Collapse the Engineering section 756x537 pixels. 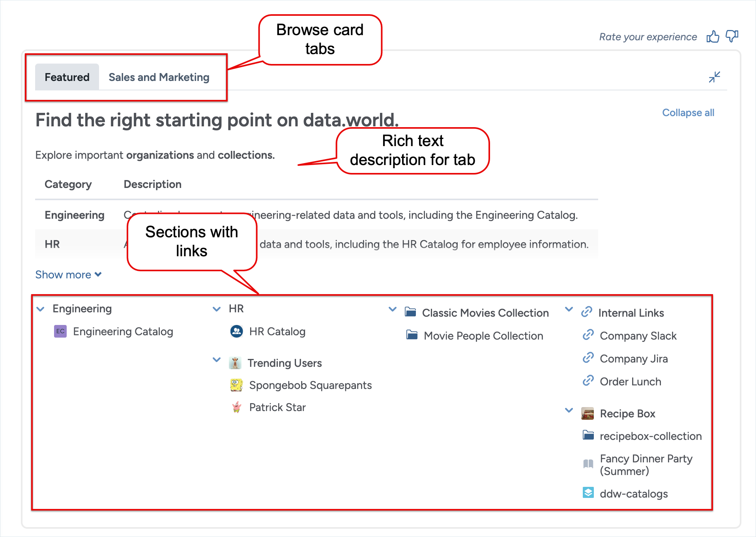(x=41, y=309)
